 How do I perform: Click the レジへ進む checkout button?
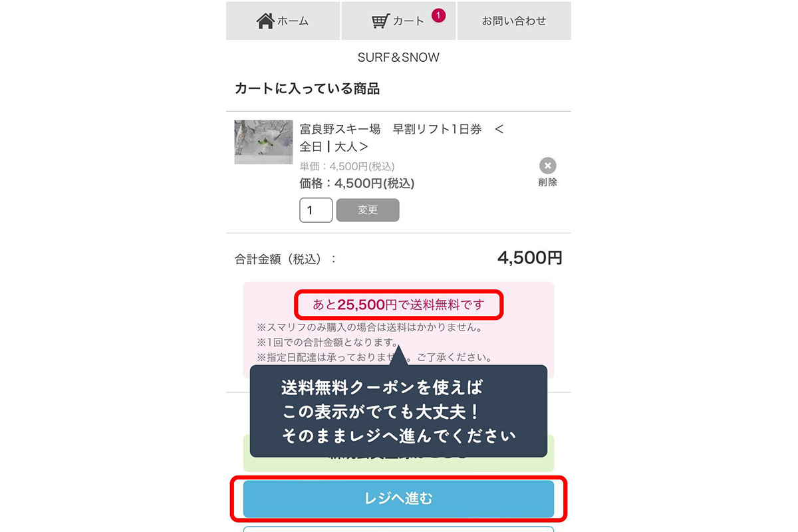(398, 498)
